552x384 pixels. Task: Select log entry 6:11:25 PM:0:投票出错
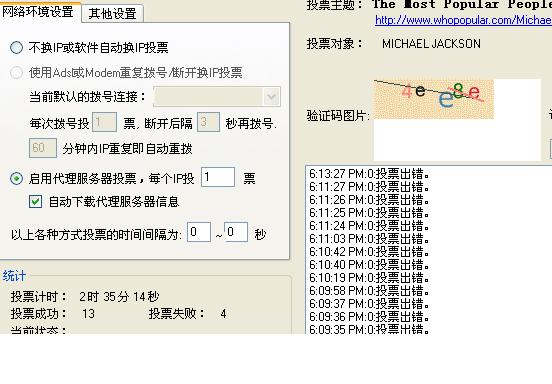click(369, 213)
